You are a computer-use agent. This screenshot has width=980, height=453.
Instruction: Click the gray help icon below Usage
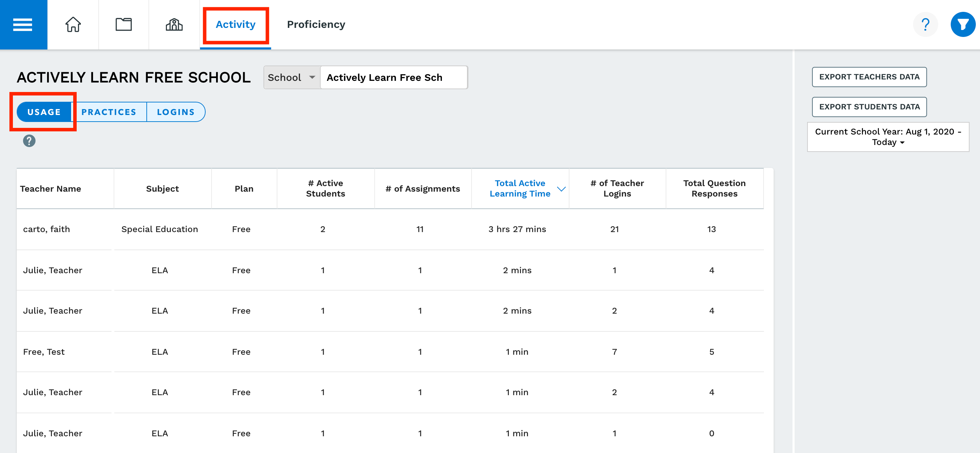29,141
